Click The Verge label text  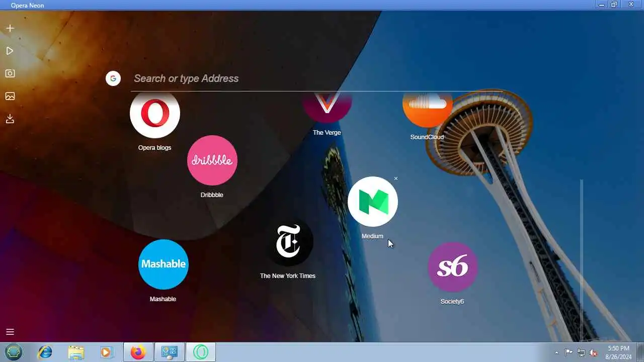[x=327, y=133]
